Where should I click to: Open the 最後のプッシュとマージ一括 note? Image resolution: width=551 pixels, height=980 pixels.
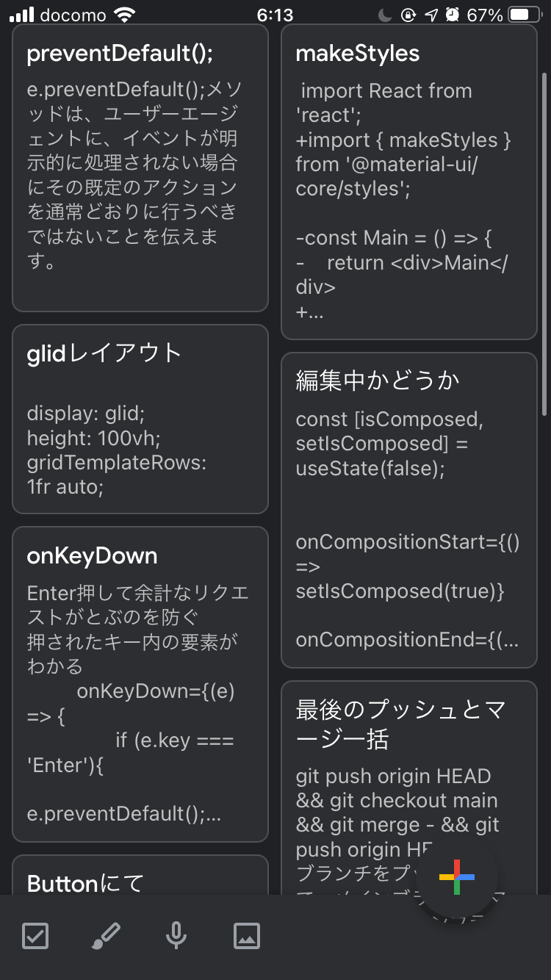pos(409,788)
